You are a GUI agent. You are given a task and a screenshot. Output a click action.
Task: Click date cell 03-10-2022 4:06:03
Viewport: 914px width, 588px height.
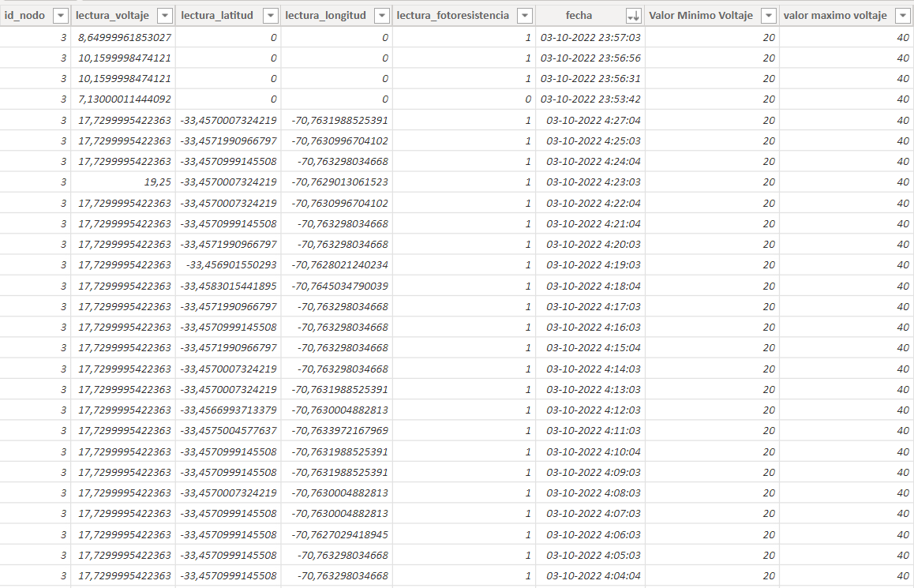590,534
